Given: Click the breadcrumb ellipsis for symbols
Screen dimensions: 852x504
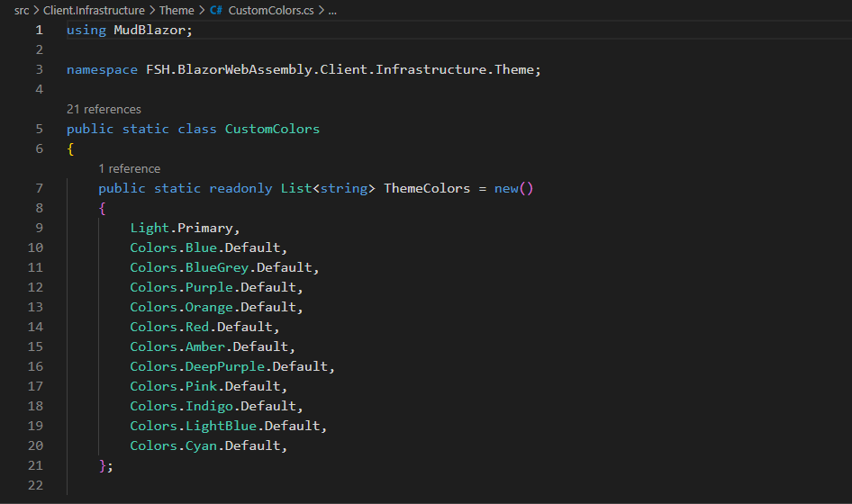Looking at the screenshot, I should click(332, 11).
